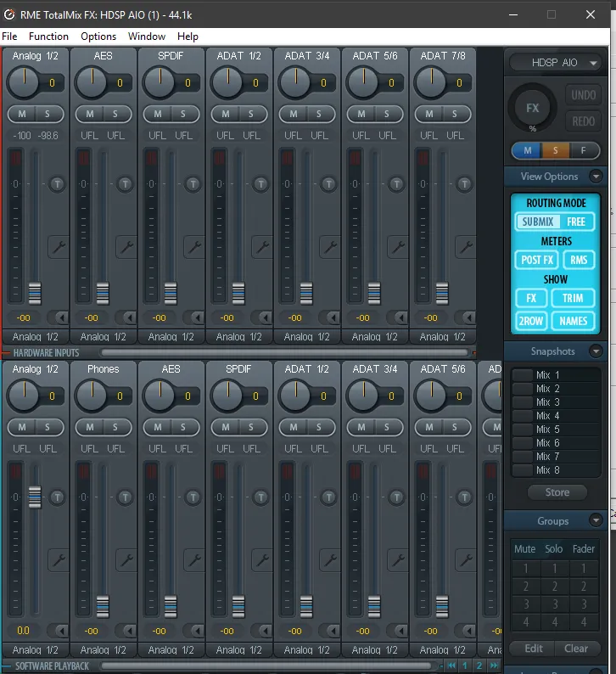The image size is (616, 674).
Task: Toggle global Fader F button in control panel
Action: point(584,150)
